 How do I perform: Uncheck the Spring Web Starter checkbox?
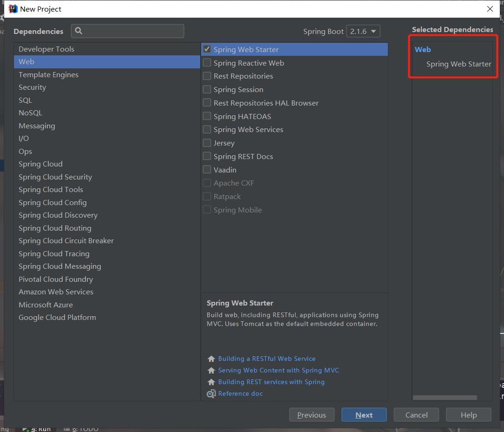click(207, 49)
